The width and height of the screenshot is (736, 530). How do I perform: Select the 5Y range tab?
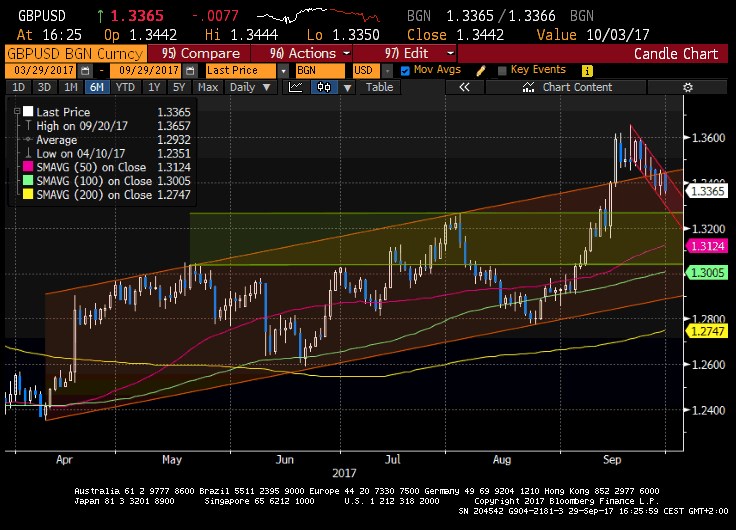pos(179,87)
